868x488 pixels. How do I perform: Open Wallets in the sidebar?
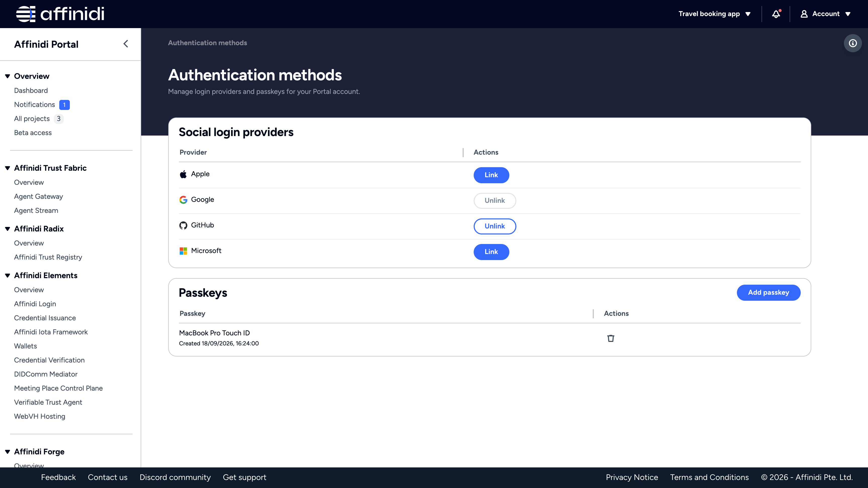[x=26, y=346]
